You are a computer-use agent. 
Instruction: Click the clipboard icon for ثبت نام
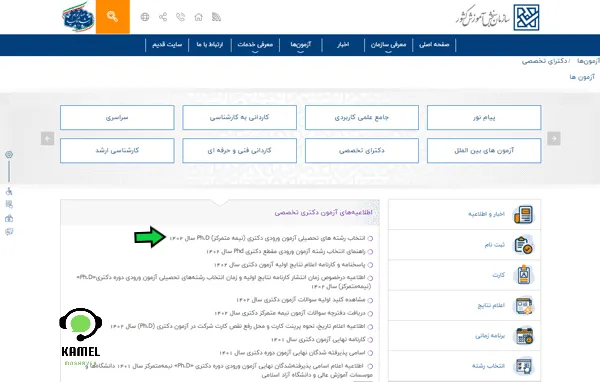(x=523, y=245)
